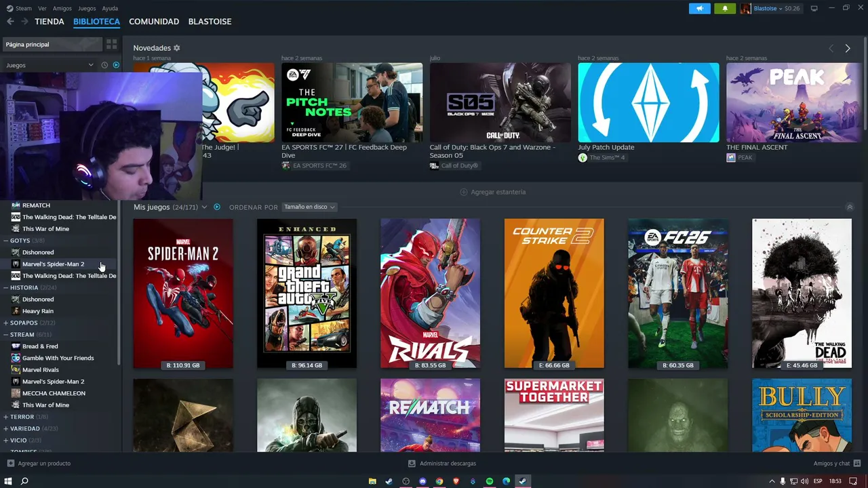Collapse the HISTORIA collection
Screen dimensions: 868x488
[5, 287]
